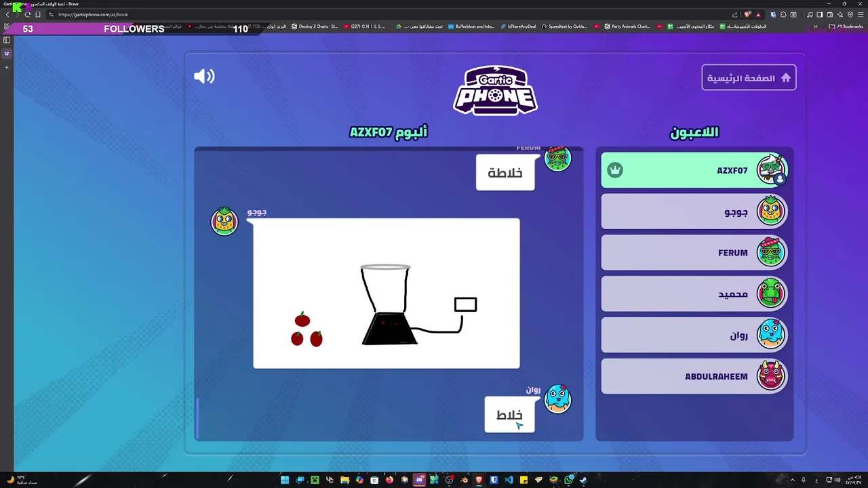
Task: Click جوجو's pineapple avatar beside the drawing
Action: click(224, 221)
